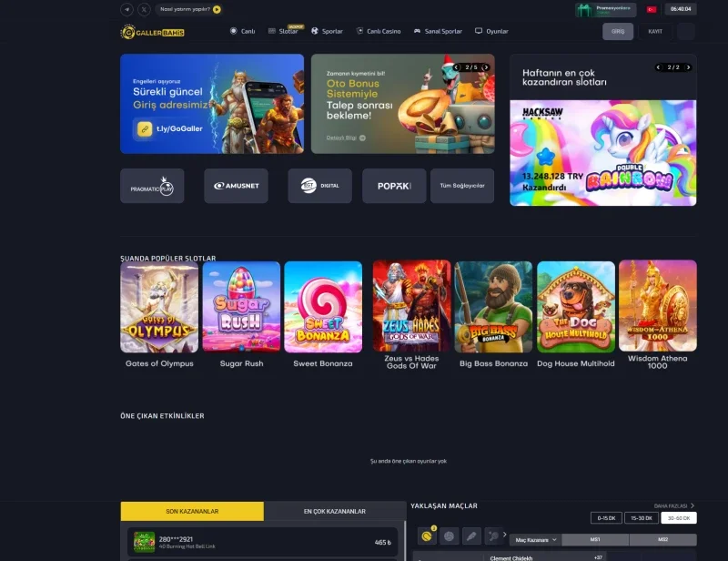The width and height of the screenshot is (728, 561).
Task: Open the Promosyonlara gift banner
Action: point(605,9)
